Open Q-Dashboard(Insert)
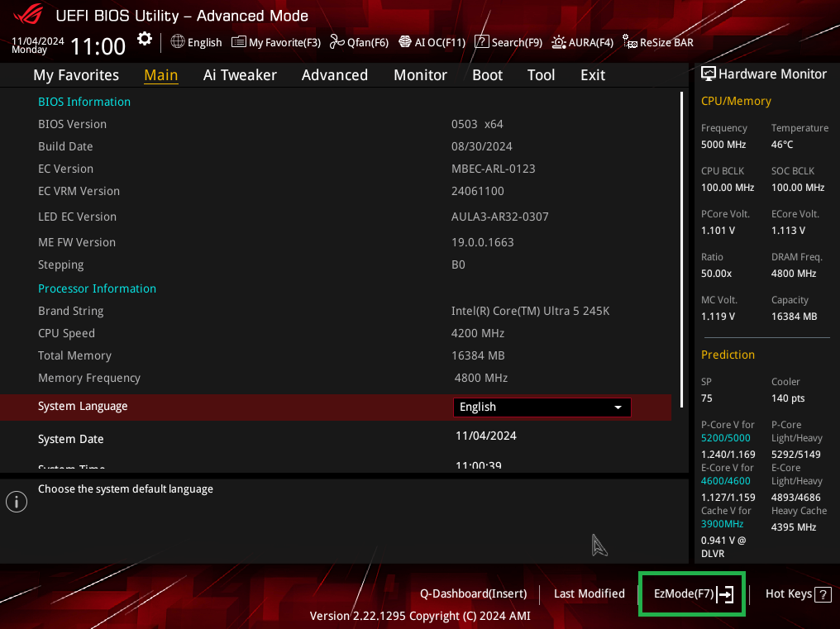 click(x=473, y=593)
